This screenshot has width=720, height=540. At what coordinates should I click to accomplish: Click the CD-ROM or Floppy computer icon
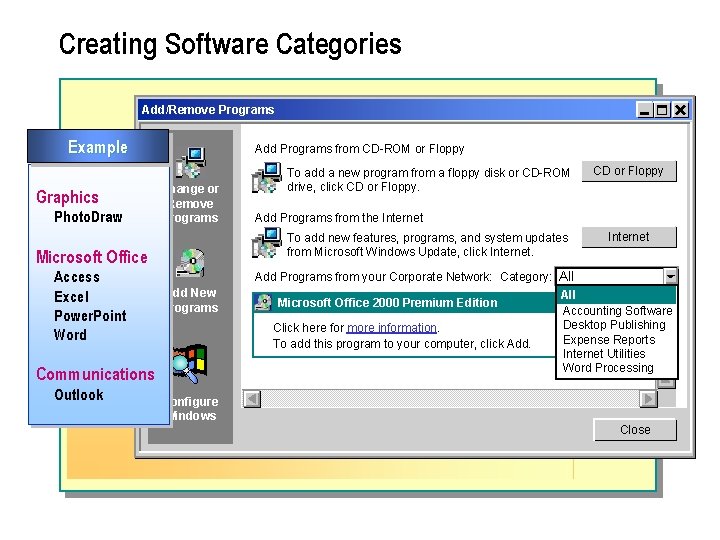coord(266,178)
